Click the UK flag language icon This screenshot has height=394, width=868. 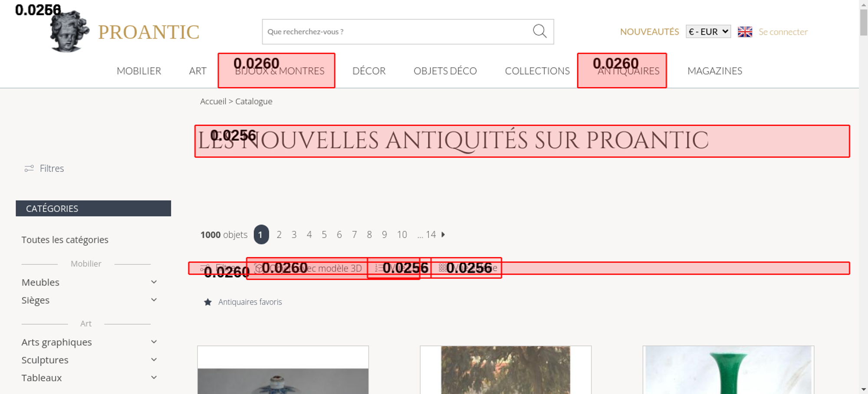click(745, 32)
